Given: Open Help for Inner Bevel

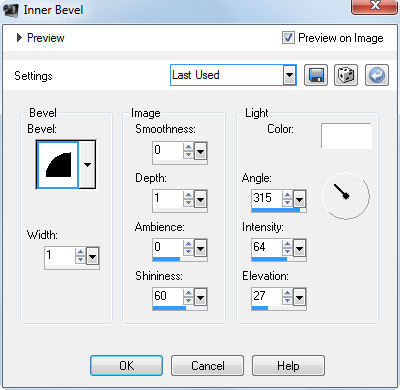Looking at the screenshot, I should pos(288,366).
